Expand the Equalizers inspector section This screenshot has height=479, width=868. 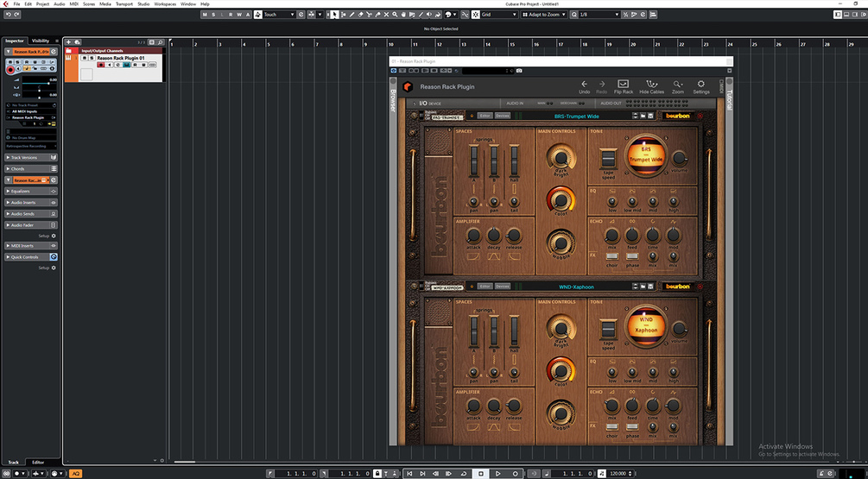31,192
